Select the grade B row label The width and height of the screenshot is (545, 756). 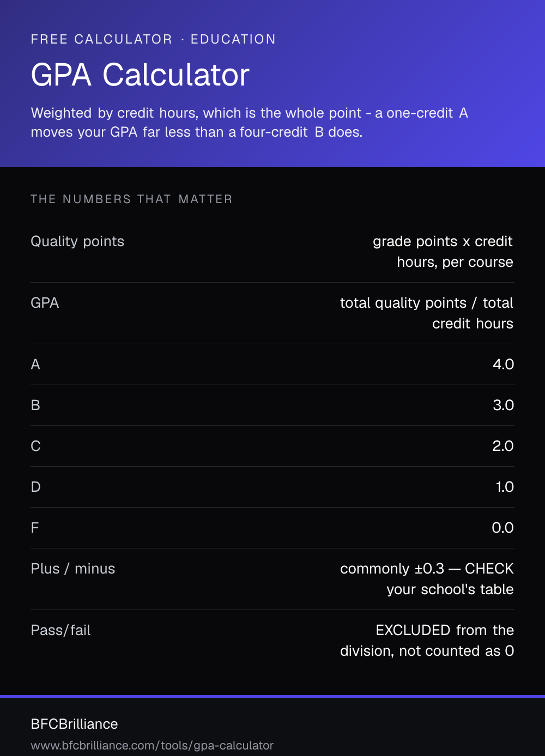pos(35,405)
